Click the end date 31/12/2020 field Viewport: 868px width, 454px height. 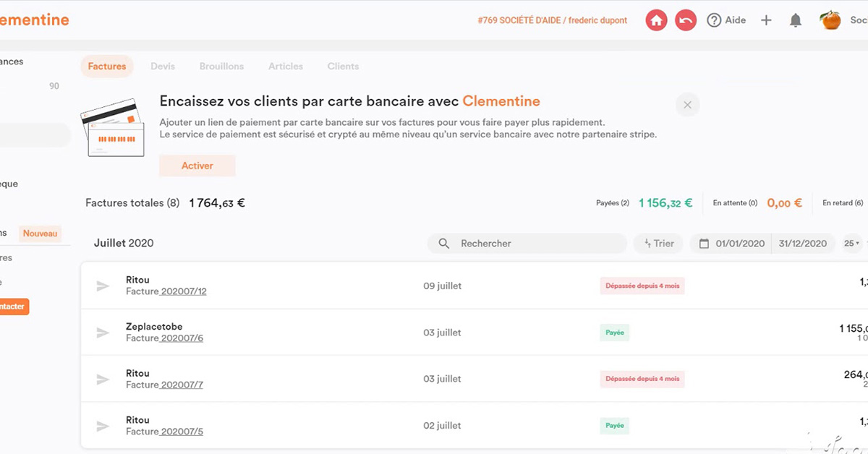(x=802, y=244)
